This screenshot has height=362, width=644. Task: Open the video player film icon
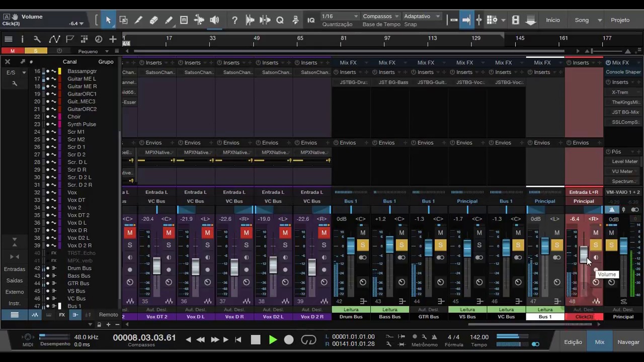coord(515,20)
